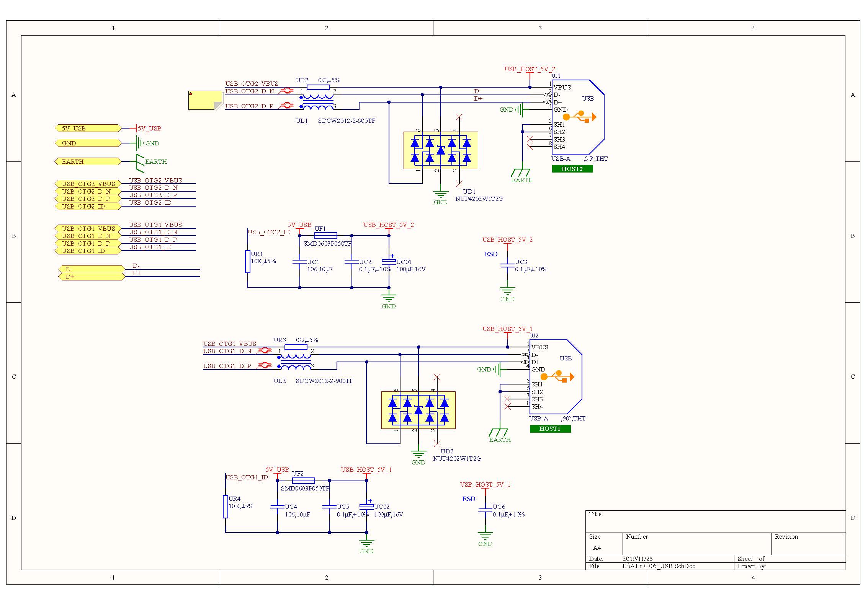Click the green HOST2 label
Viewport: 868px width, 606px height.
click(572, 169)
